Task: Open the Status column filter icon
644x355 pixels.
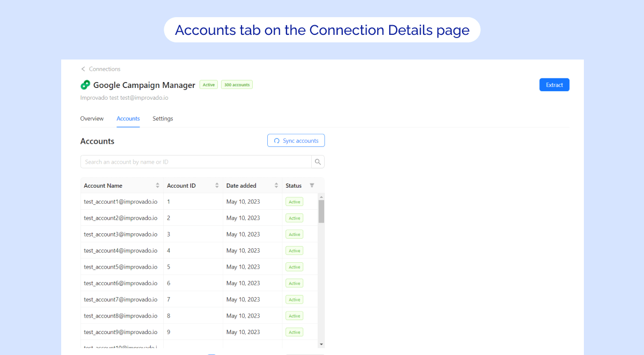Action: point(312,186)
